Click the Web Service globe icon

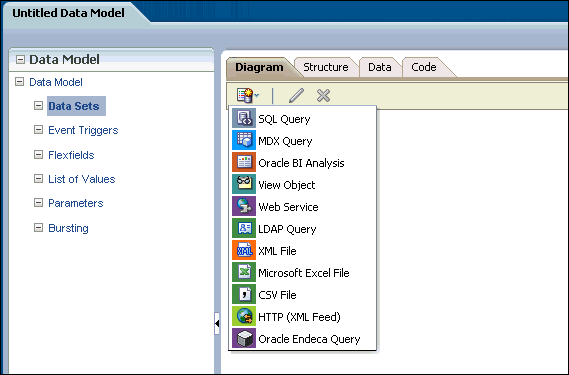[244, 206]
